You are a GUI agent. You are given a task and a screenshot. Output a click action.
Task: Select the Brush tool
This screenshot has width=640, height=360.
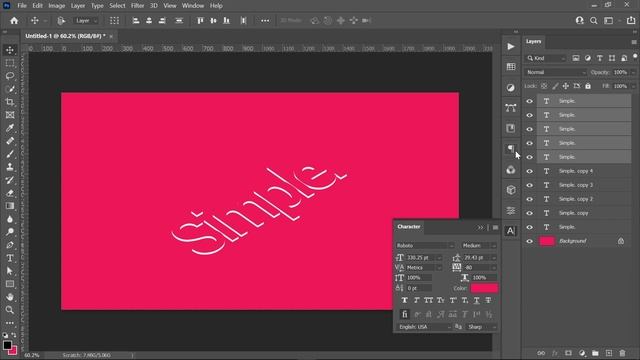pos(10,154)
